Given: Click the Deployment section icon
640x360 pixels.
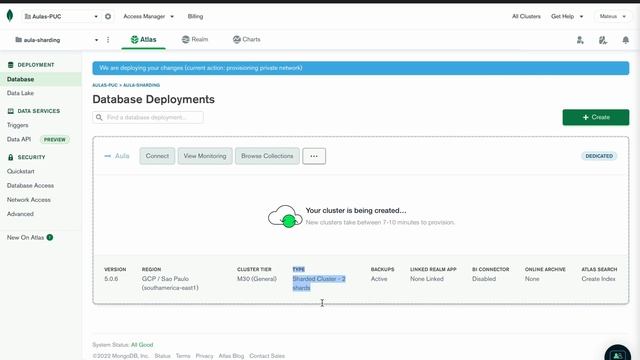Looking at the screenshot, I should point(11,65).
